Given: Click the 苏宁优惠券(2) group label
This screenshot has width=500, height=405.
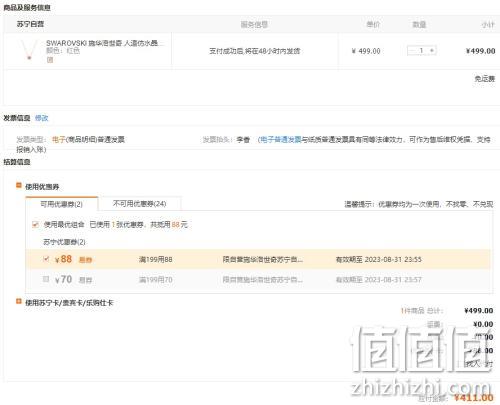Looking at the screenshot, I should pyautogui.click(x=64, y=242).
